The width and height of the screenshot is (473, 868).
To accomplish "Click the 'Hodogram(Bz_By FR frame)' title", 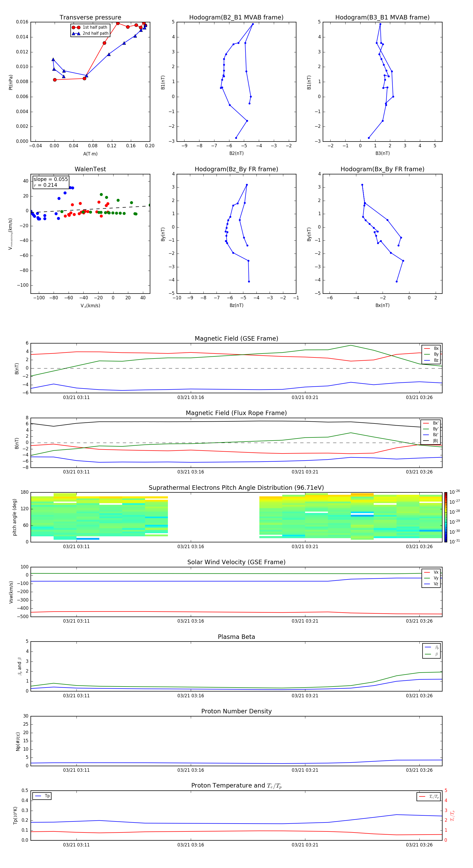I will [236, 169].
